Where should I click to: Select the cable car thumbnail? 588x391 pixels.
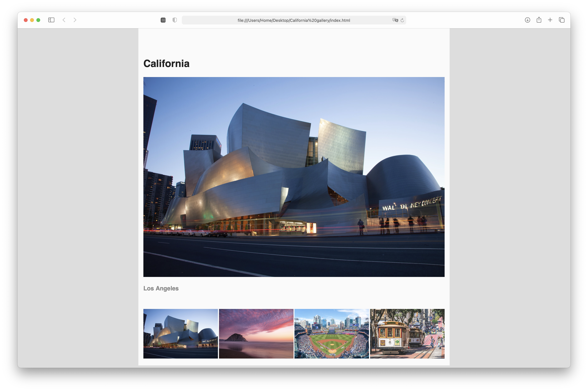(x=407, y=334)
